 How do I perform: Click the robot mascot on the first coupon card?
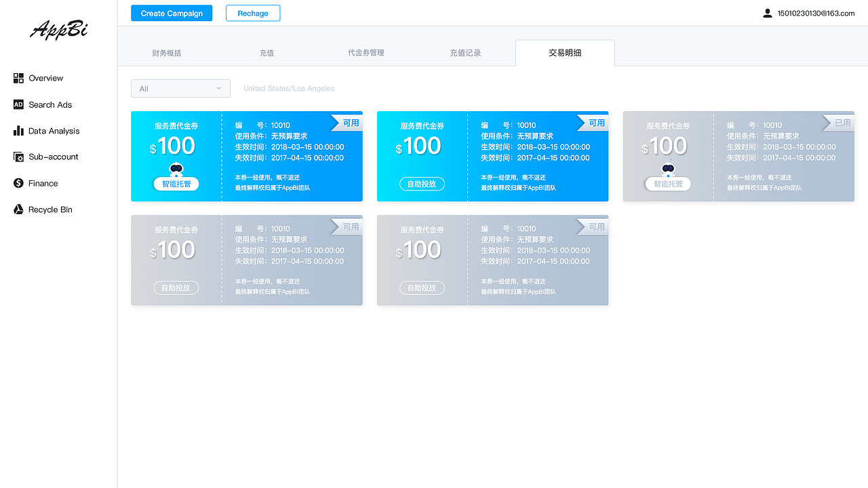[176, 167]
